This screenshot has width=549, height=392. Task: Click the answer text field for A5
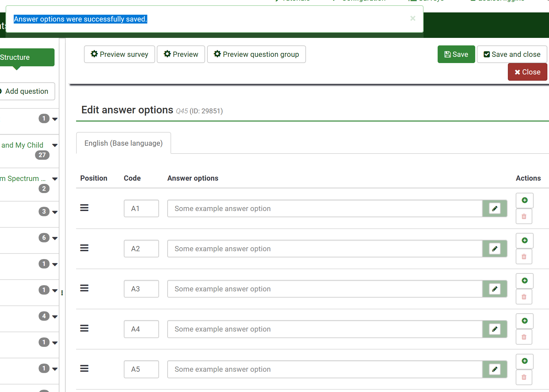[325, 369]
